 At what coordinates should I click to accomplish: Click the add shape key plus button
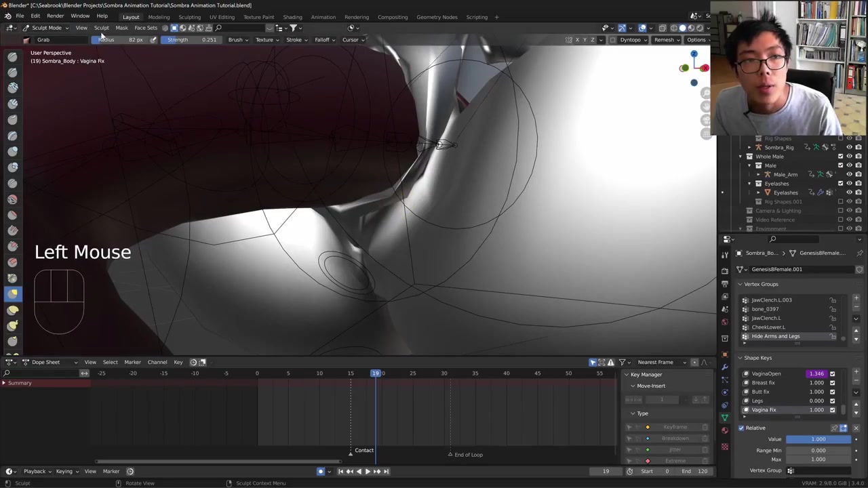click(856, 372)
